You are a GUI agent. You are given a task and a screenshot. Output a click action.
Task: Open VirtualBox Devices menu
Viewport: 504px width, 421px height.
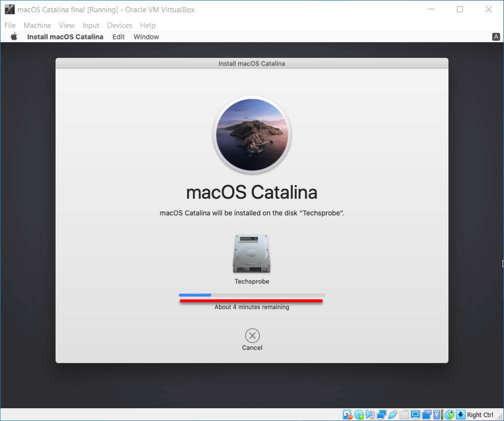coord(120,26)
